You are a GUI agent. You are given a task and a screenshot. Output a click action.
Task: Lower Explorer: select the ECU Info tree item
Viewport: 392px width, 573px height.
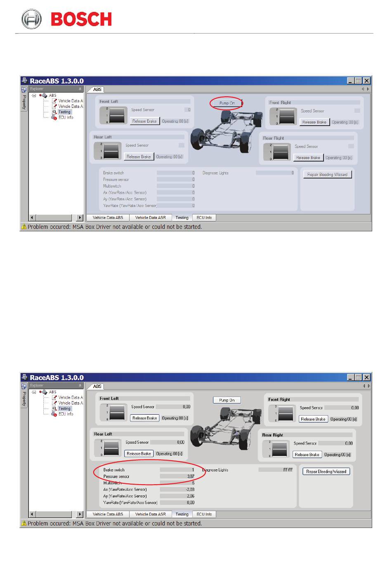tap(66, 414)
